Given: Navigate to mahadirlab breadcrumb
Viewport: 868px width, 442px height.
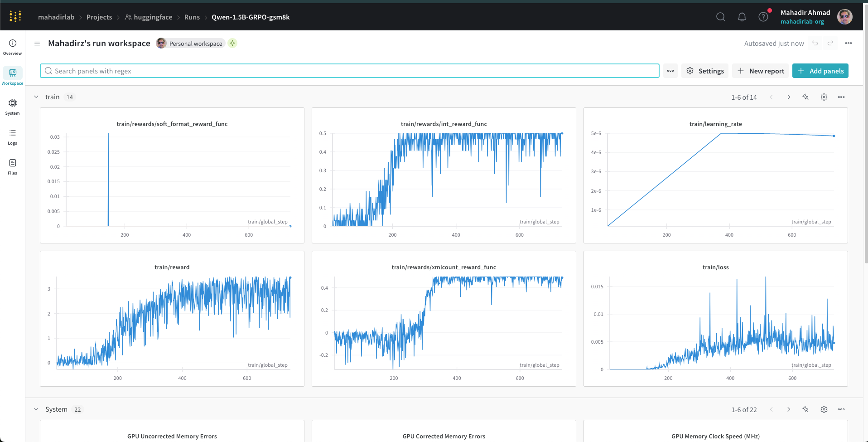Looking at the screenshot, I should (x=56, y=17).
